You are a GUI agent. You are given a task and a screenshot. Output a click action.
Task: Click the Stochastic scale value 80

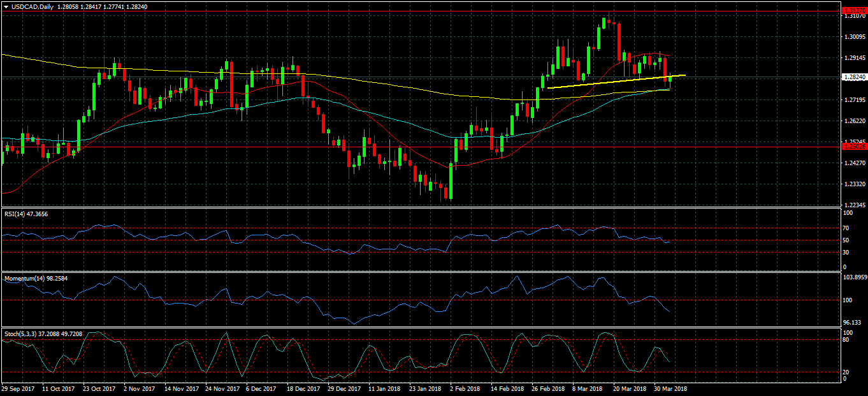tap(845, 340)
